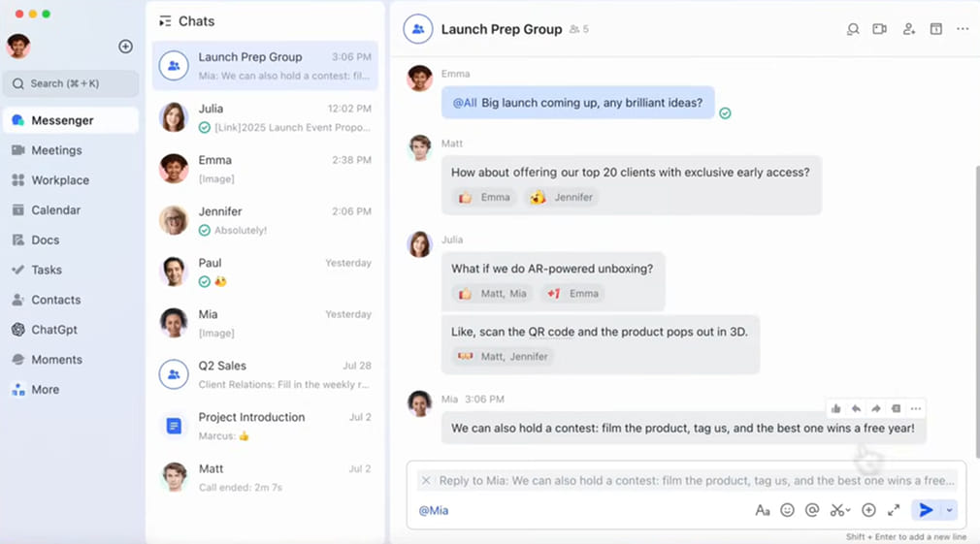Click the search chat history icon
Image resolution: width=980 pixels, height=544 pixels.
[x=853, y=29]
